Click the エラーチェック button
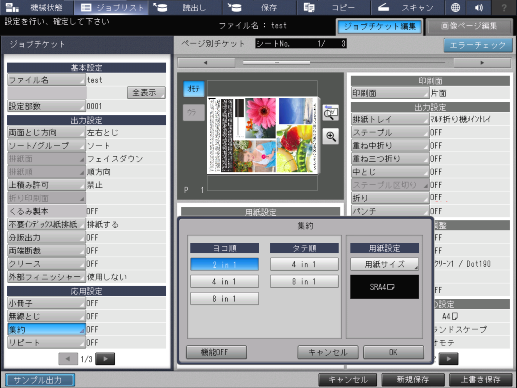The width and height of the screenshot is (517, 388). [x=478, y=45]
